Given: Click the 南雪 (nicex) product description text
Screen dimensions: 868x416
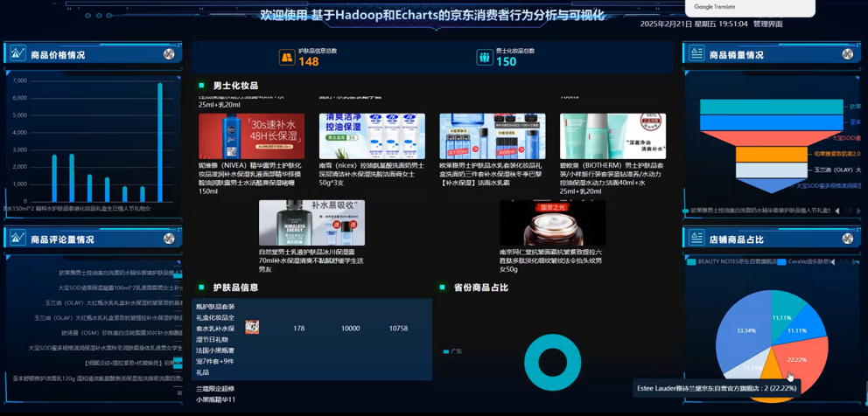Looking at the screenshot, I should coord(372,174).
